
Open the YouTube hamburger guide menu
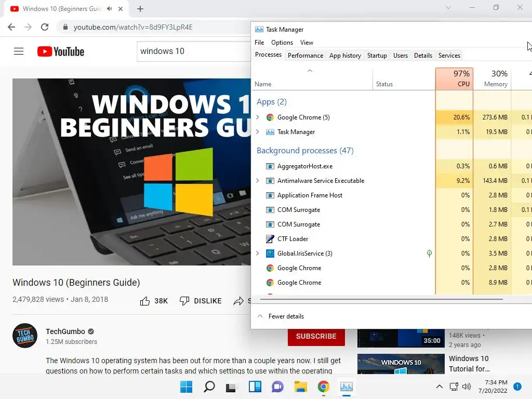[19, 51]
